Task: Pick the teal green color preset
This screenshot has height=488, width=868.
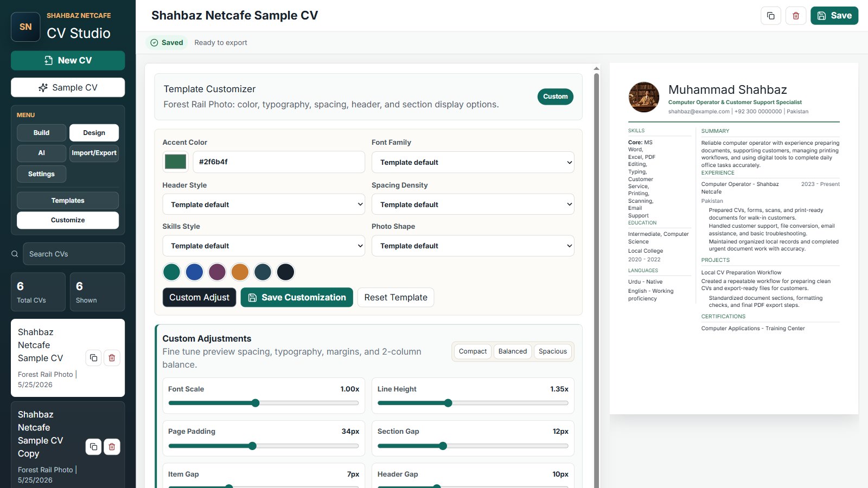Action: coord(172,272)
